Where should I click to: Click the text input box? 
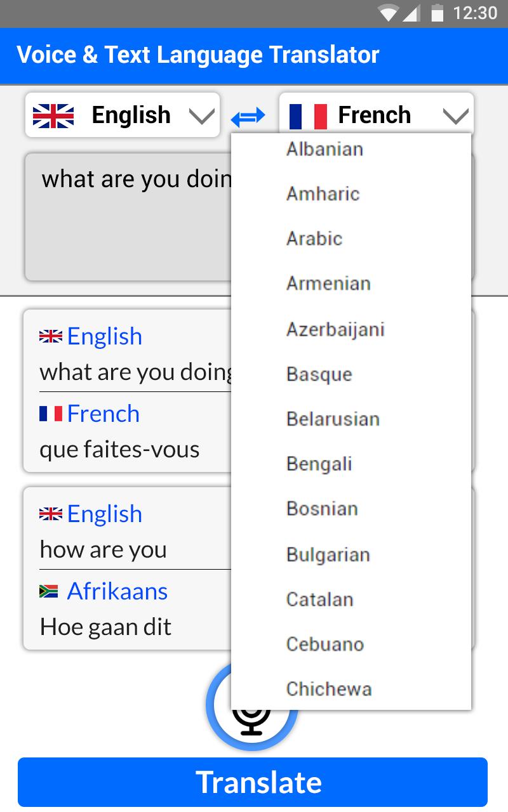coord(250,216)
